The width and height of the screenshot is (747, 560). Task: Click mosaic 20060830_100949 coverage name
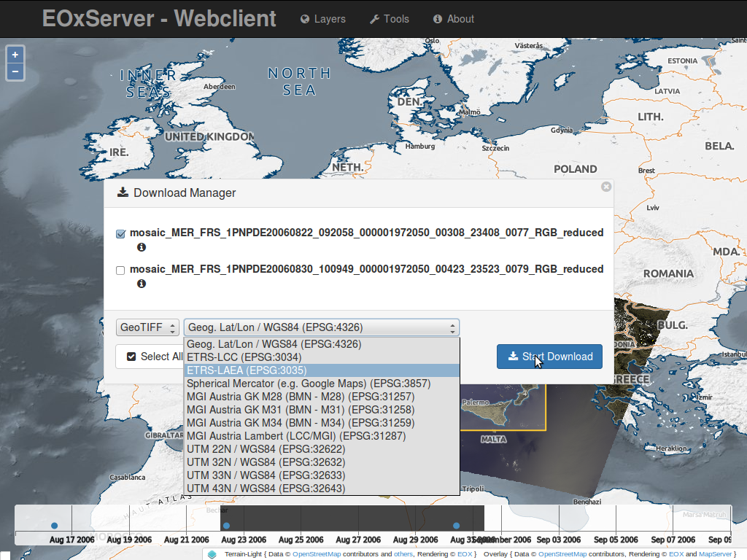pos(366,270)
